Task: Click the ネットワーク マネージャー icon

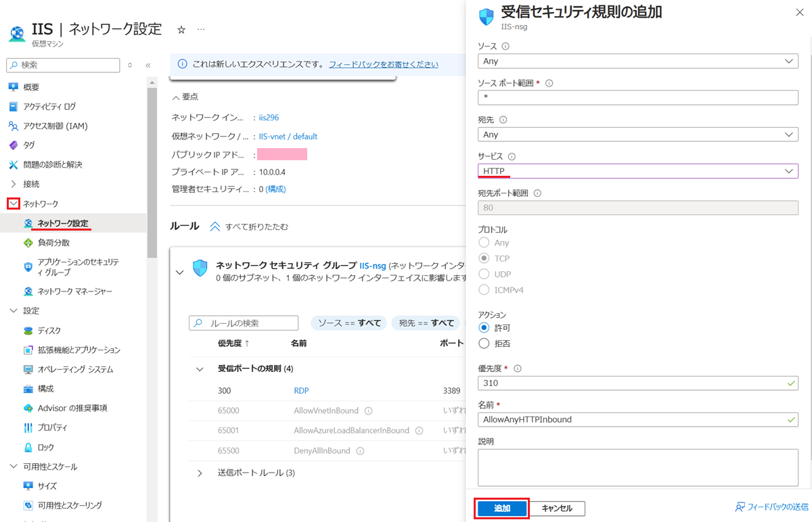Action: (28, 291)
